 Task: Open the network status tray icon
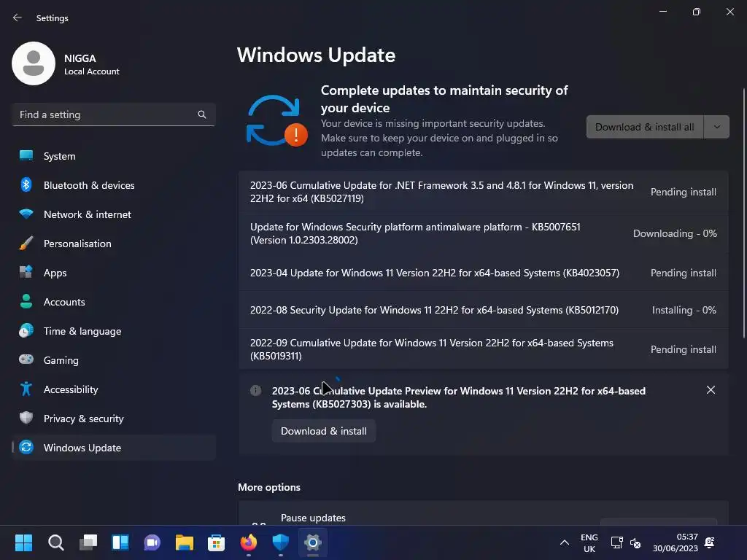point(616,542)
